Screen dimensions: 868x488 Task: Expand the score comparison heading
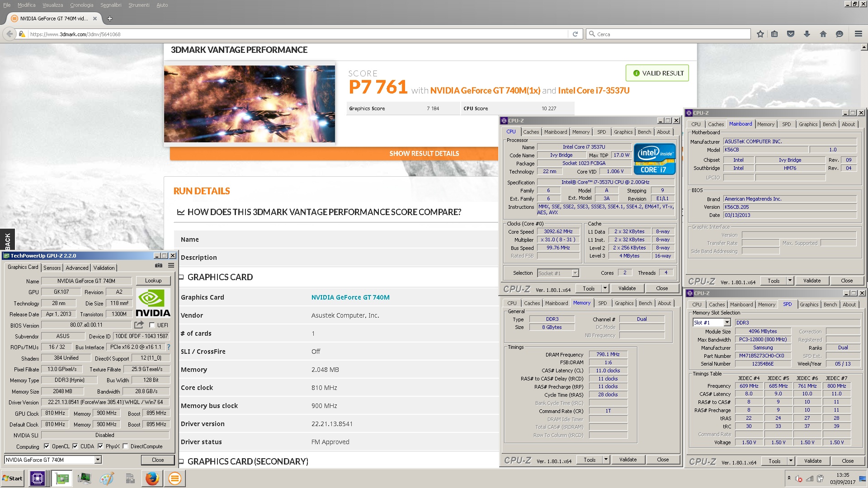pyautogui.click(x=319, y=212)
